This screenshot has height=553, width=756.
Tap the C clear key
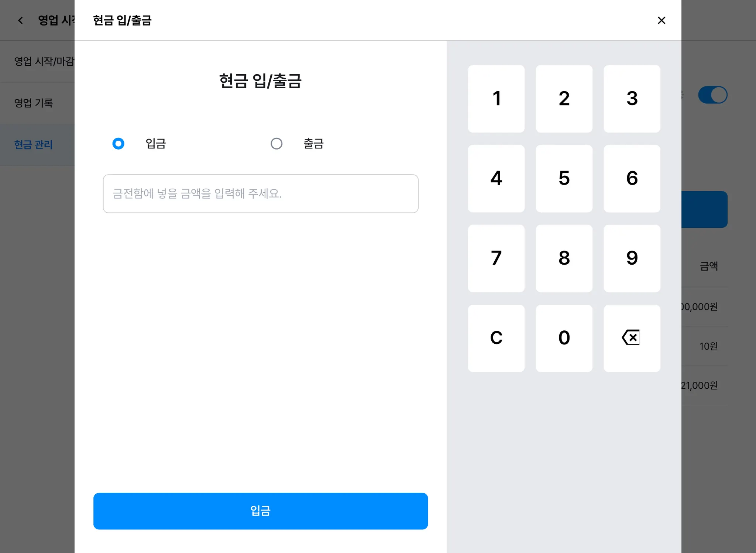tap(496, 338)
